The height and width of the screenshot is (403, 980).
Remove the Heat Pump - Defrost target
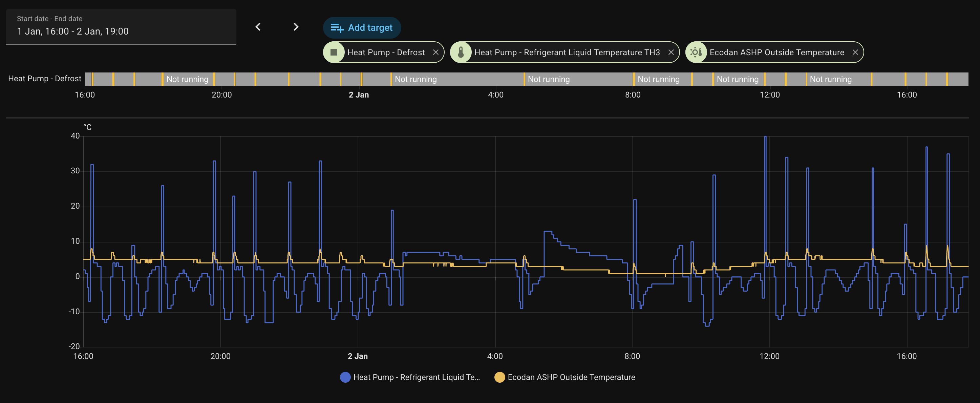[x=435, y=52]
